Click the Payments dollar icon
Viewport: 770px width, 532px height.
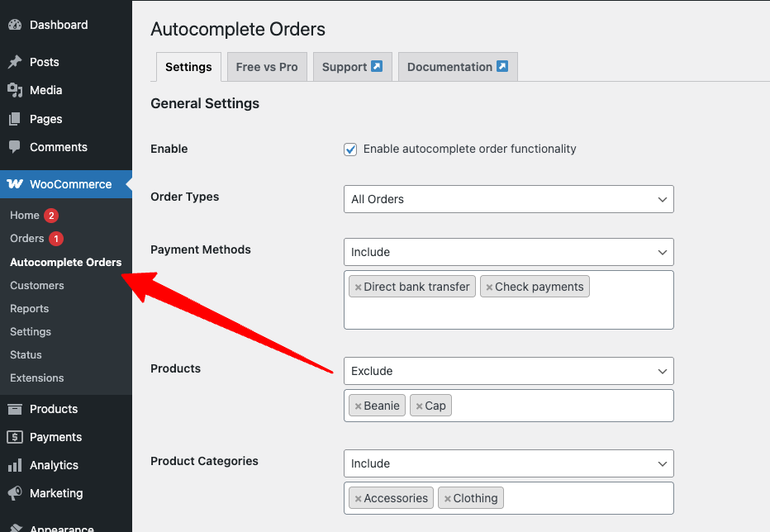pyautogui.click(x=15, y=437)
